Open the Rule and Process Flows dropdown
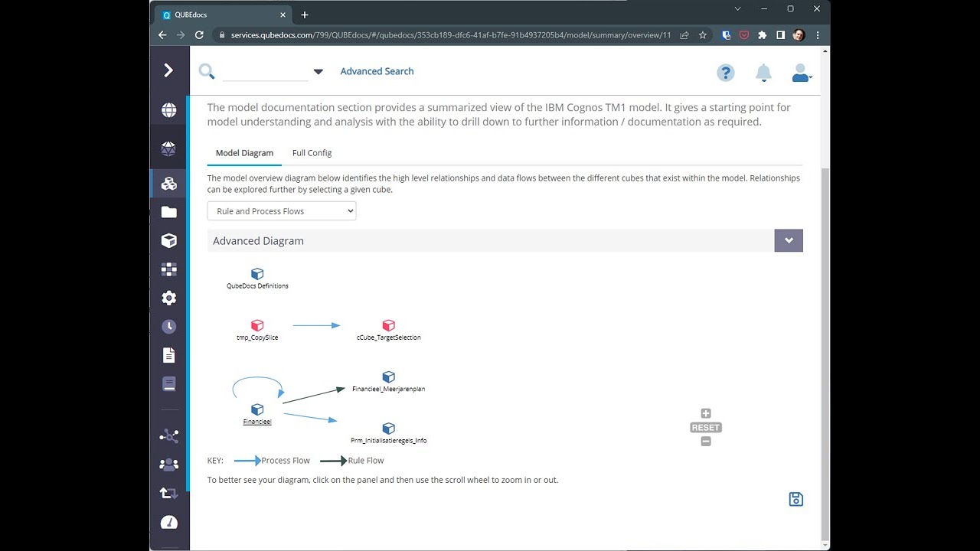Screen dimensions: 980x551 click(282, 211)
